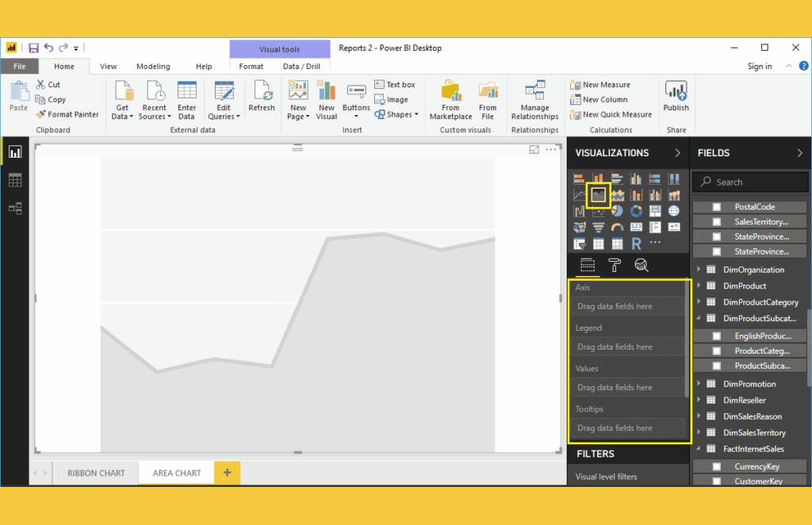Image resolution: width=812 pixels, height=525 pixels.
Task: Switch to Data view in left sidebar
Action: point(15,180)
